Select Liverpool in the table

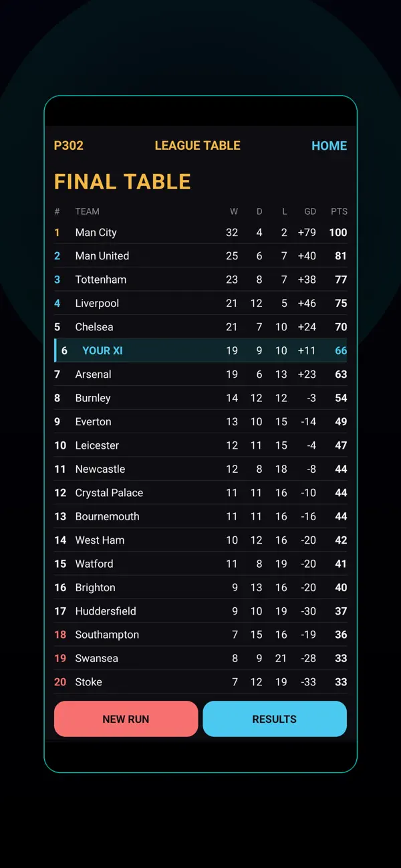click(200, 304)
